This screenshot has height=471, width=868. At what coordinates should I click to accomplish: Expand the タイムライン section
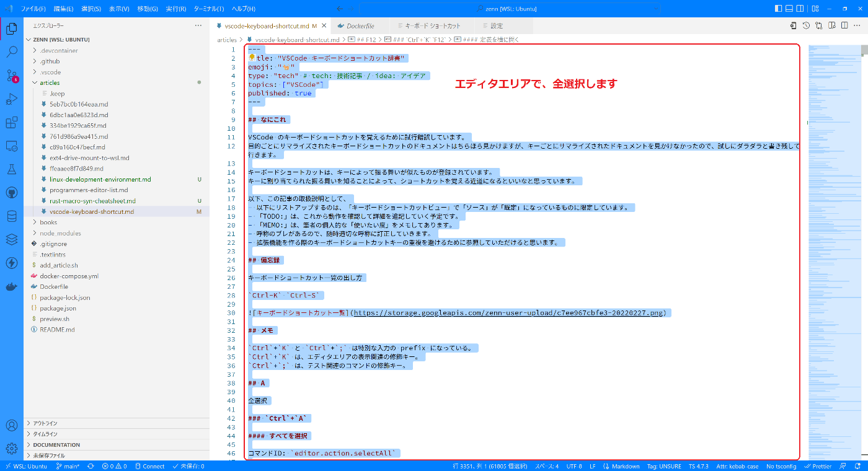coord(117,434)
